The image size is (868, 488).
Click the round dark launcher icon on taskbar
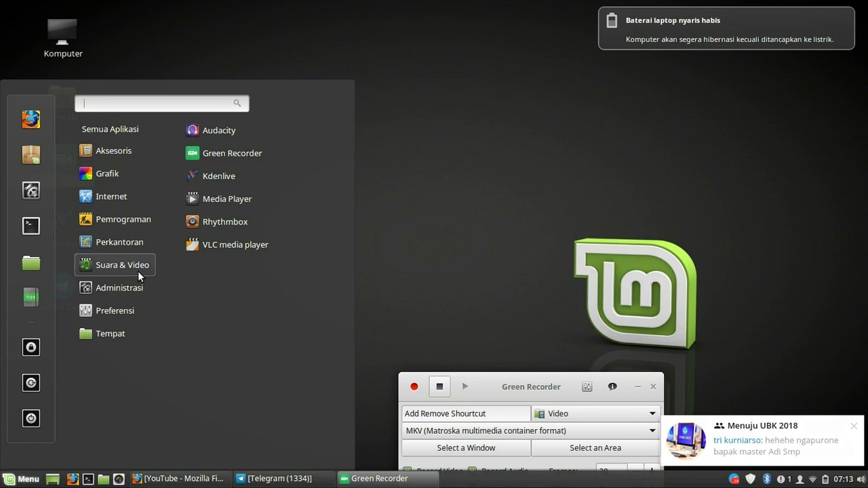(119, 479)
